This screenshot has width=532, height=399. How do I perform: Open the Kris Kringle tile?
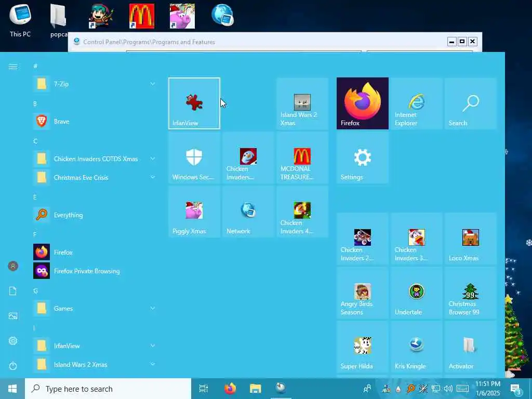(x=417, y=347)
